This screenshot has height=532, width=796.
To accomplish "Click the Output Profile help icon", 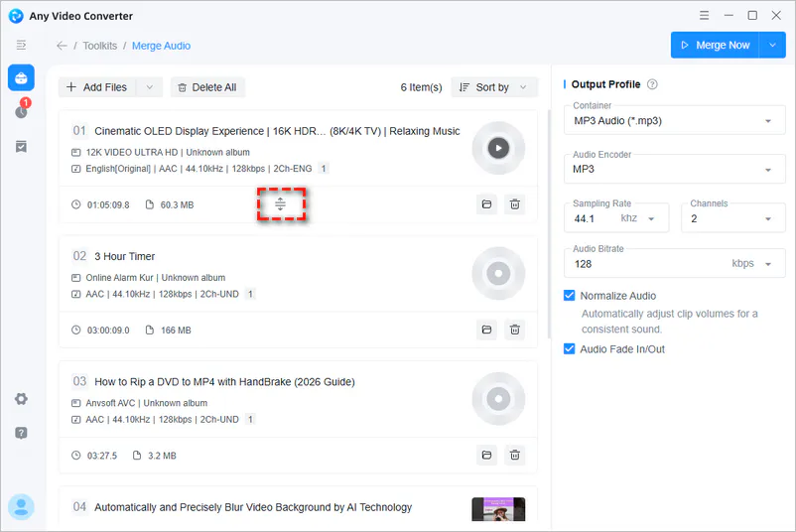I will (652, 84).
